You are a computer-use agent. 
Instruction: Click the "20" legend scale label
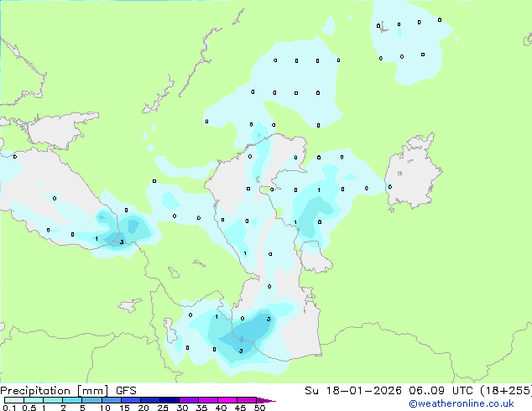coord(143,408)
